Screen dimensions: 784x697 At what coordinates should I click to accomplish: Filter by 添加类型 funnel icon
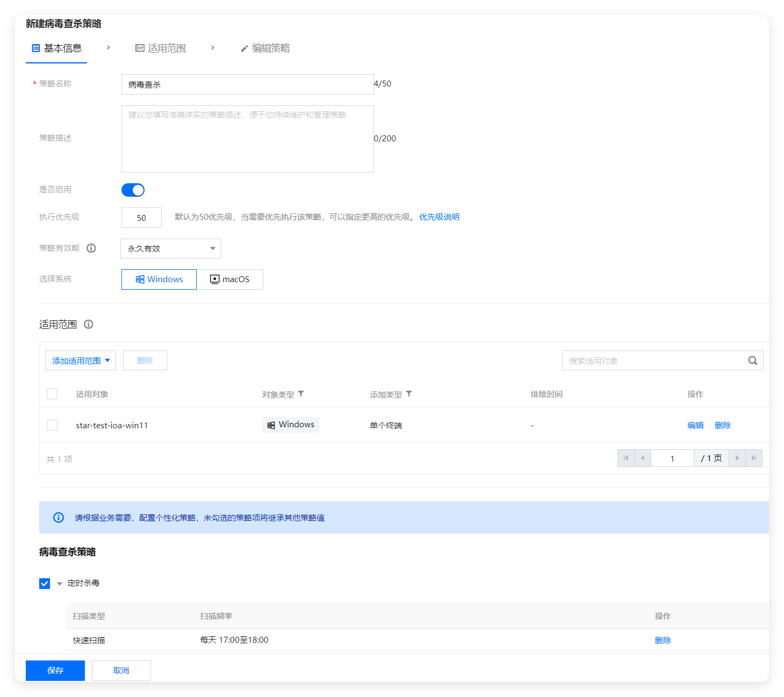click(409, 394)
